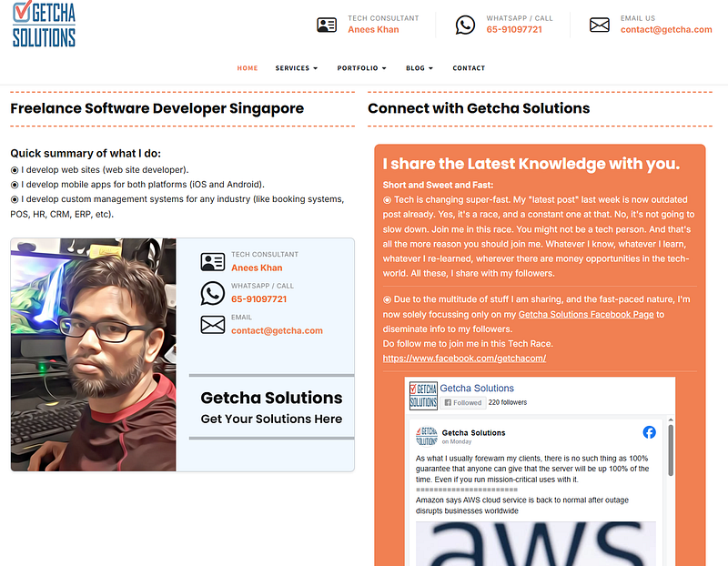Click the profile photo of Anees Khan
The image size is (728, 566).
click(x=93, y=355)
